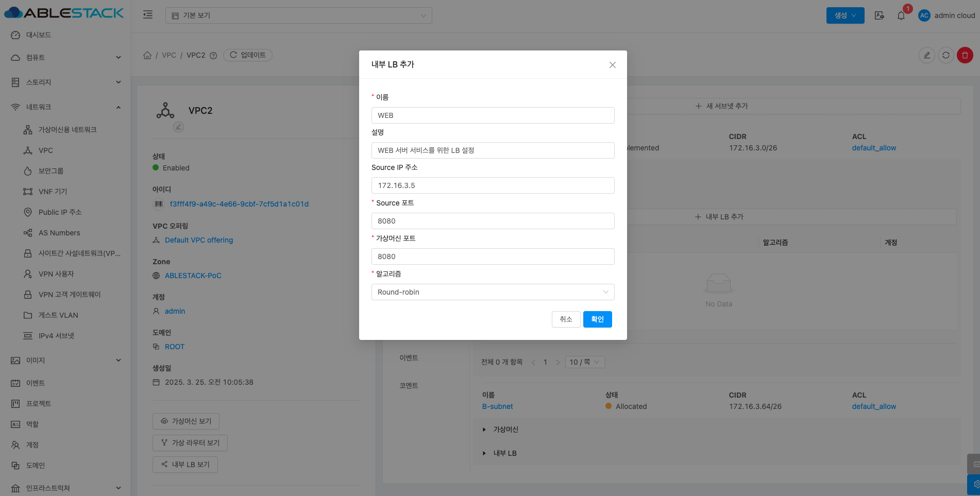
Task: Open VNF 기기 sidebar item
Action: 53,192
